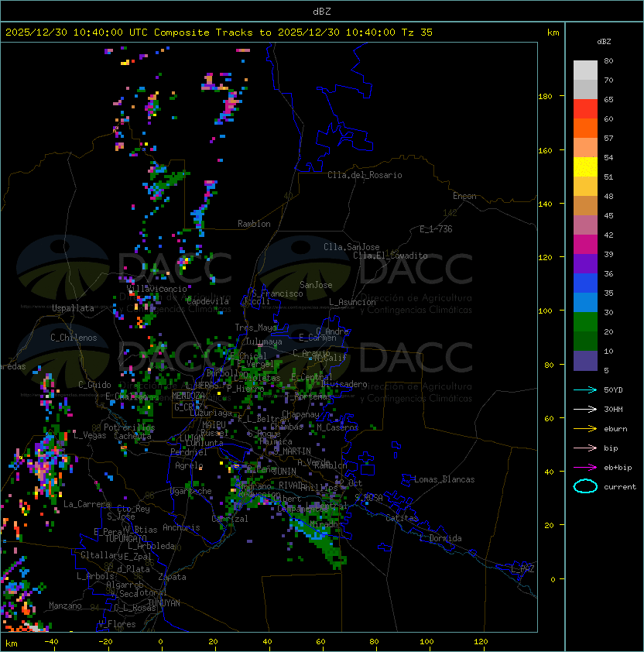Click the Tres_Mayo map label

click(255, 328)
